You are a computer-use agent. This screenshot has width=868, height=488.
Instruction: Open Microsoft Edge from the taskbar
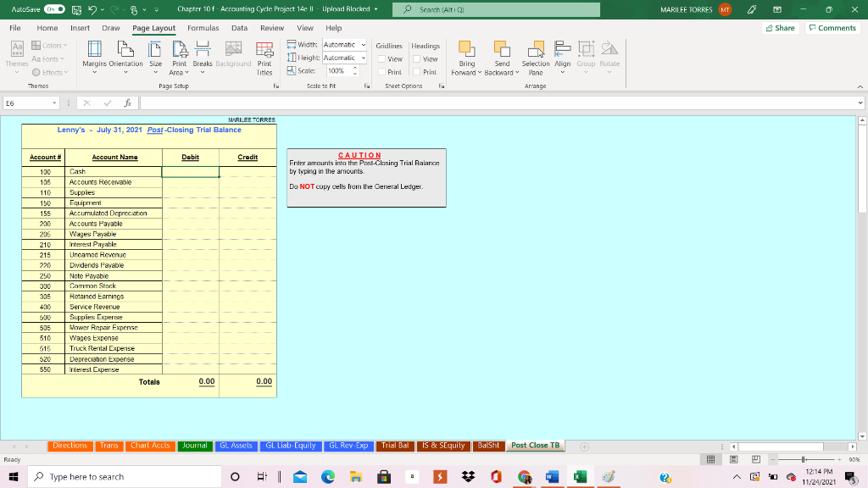[x=328, y=476]
